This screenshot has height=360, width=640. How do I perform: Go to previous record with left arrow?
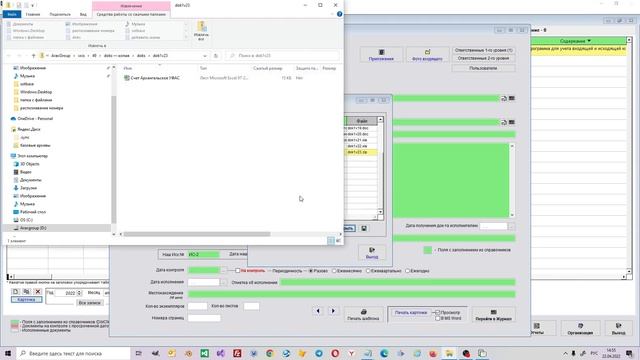[x=318, y=311]
